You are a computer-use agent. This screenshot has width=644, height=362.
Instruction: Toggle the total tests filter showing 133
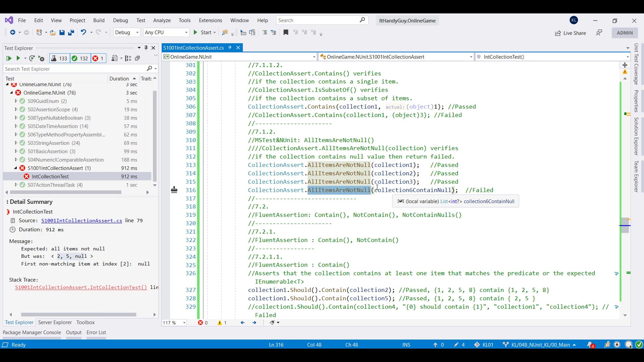click(x=59, y=58)
